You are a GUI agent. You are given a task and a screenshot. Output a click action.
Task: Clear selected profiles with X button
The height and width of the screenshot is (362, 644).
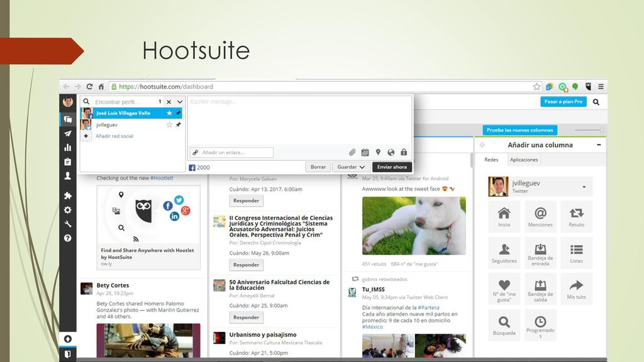[169, 102]
